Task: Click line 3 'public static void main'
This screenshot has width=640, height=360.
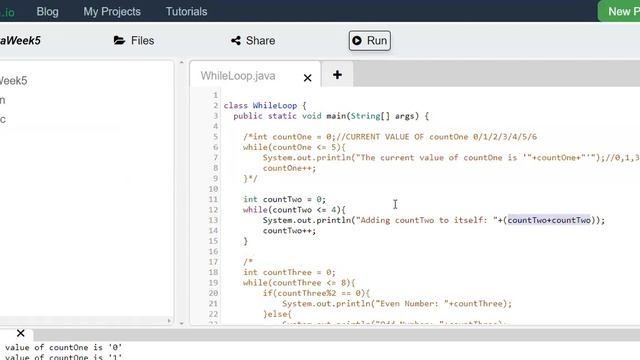Action: [x=331, y=116]
